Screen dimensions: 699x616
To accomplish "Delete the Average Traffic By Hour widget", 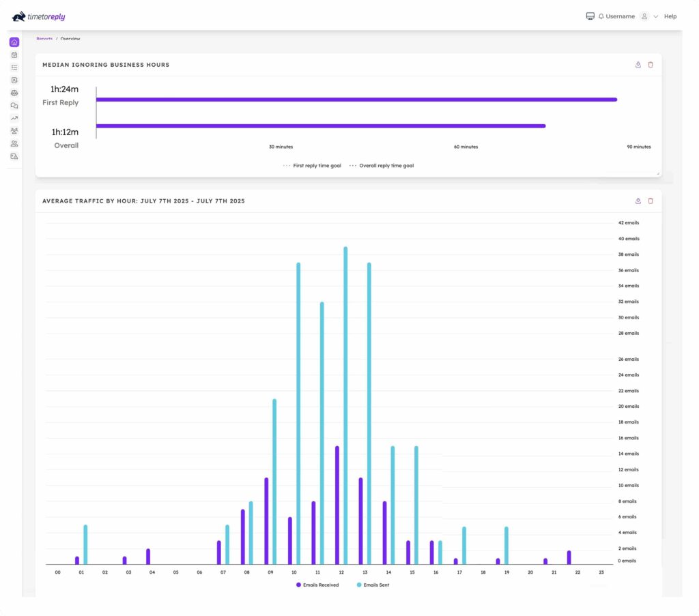I will coord(651,201).
